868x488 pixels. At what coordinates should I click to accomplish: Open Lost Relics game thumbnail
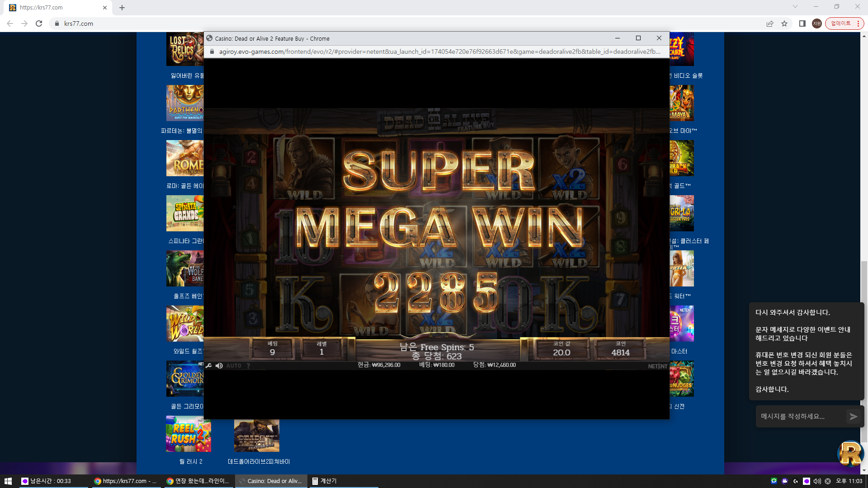[x=185, y=49]
